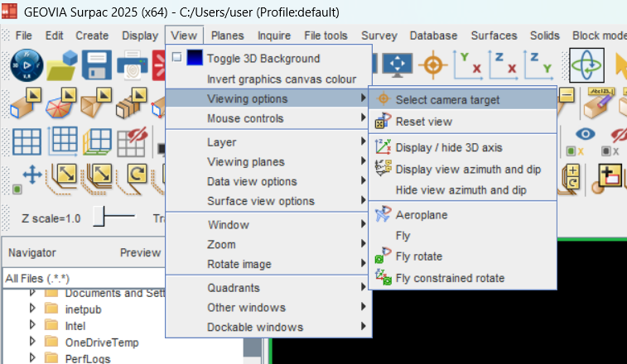
Task: Click the green orbit rotate icon
Action: 586,65
